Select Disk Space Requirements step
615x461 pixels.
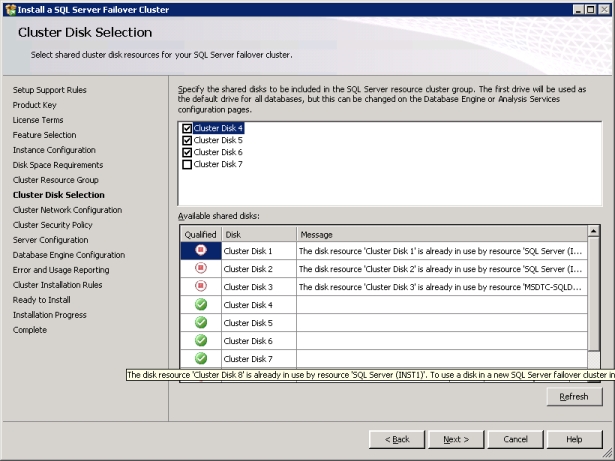pos(58,165)
